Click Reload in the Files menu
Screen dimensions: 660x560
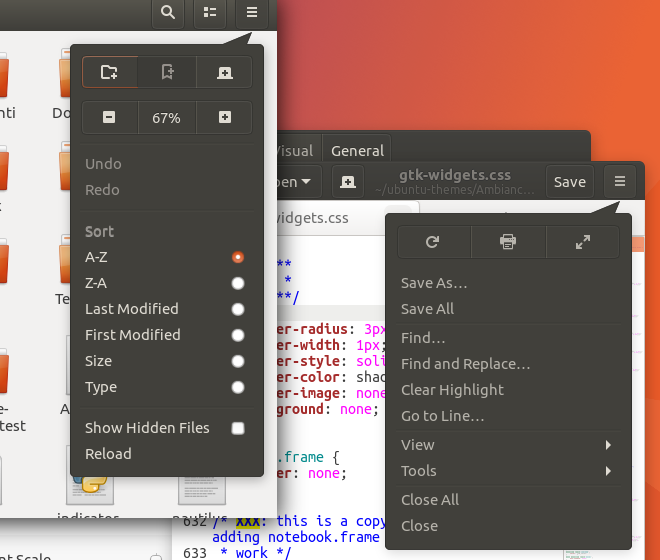point(108,454)
